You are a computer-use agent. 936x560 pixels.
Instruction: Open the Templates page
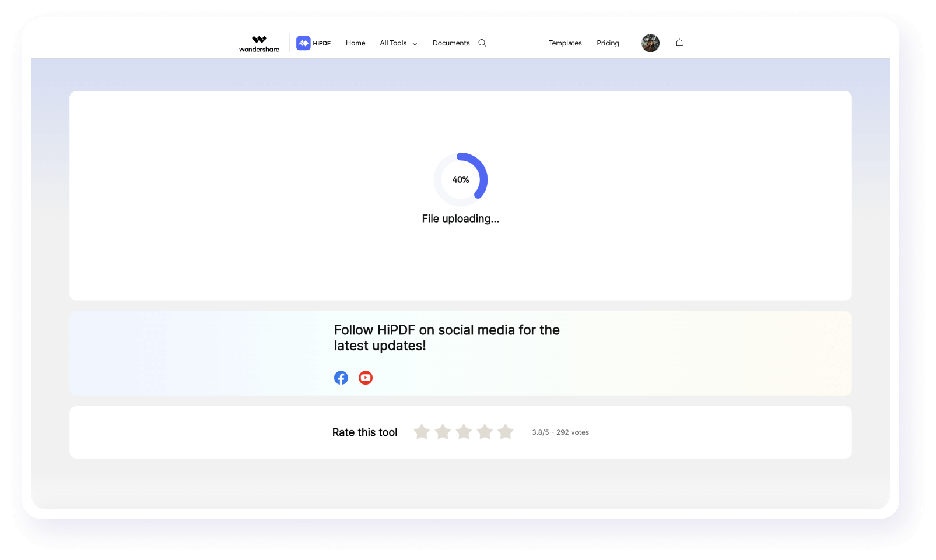(565, 43)
